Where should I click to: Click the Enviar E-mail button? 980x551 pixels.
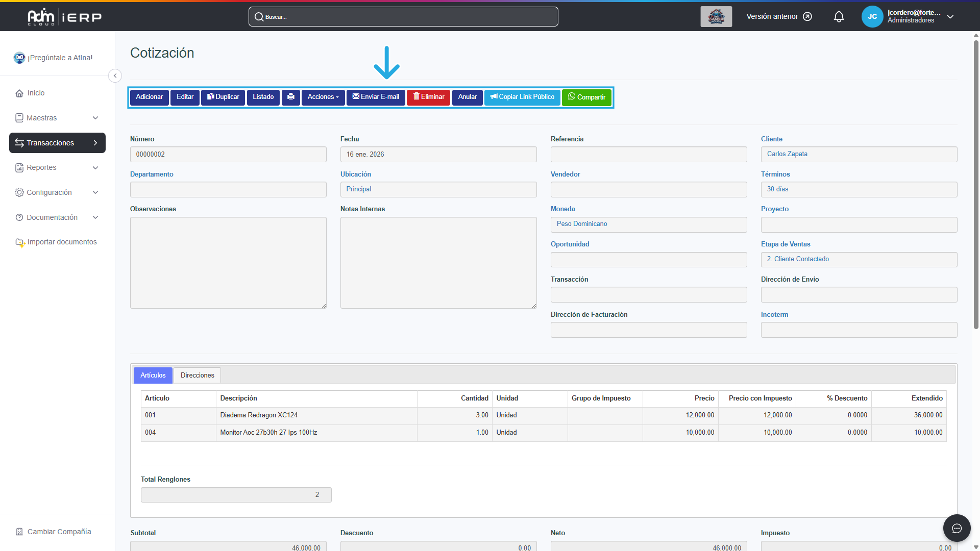pos(376,97)
